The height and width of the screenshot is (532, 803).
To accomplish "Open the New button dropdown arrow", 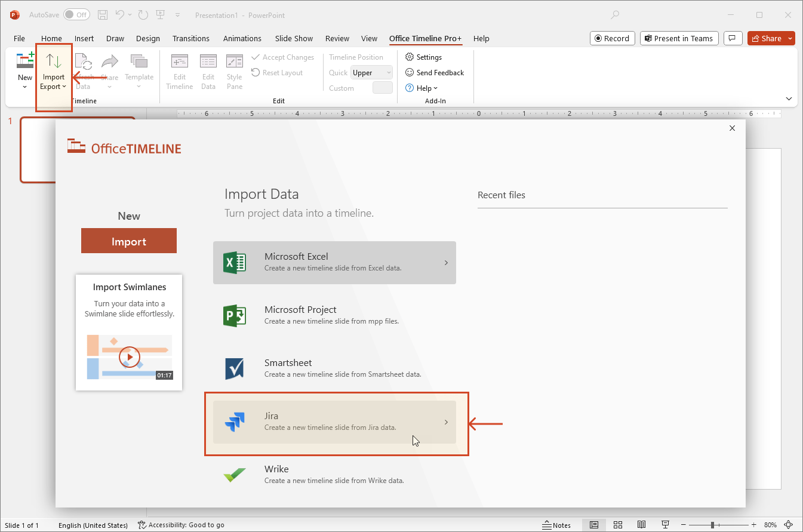I will pyautogui.click(x=24, y=85).
